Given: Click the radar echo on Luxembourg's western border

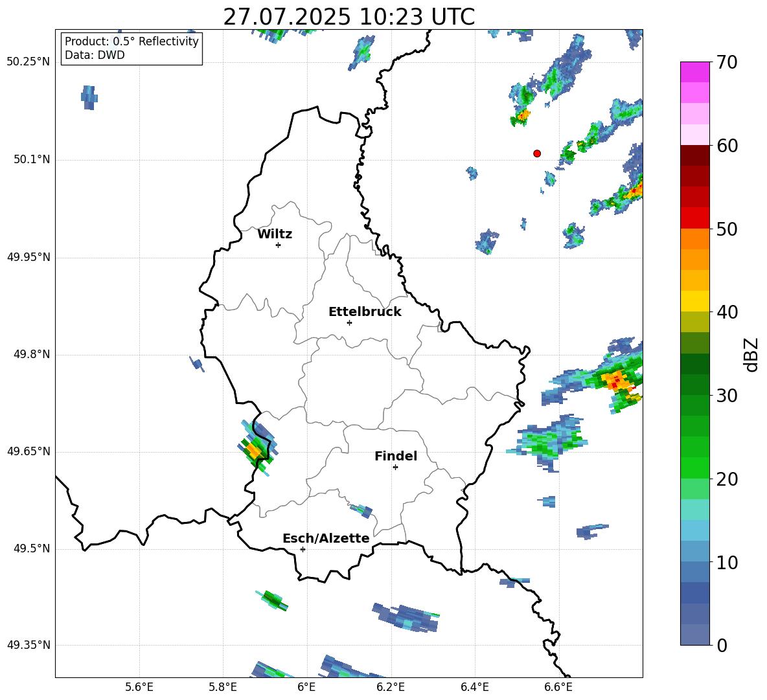Looking at the screenshot, I should pos(257,447).
